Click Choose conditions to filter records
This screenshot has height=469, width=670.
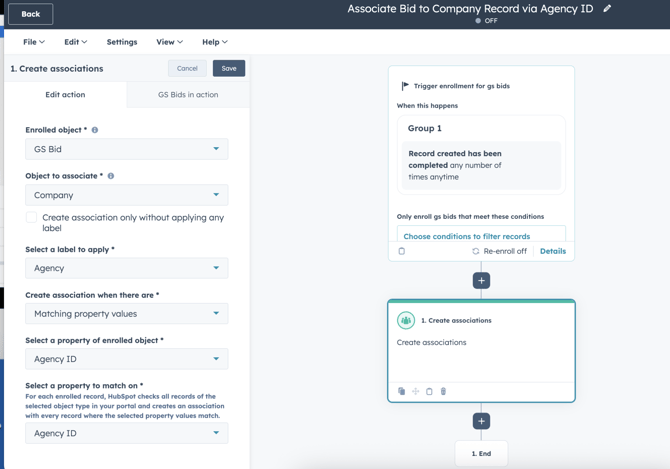click(467, 236)
